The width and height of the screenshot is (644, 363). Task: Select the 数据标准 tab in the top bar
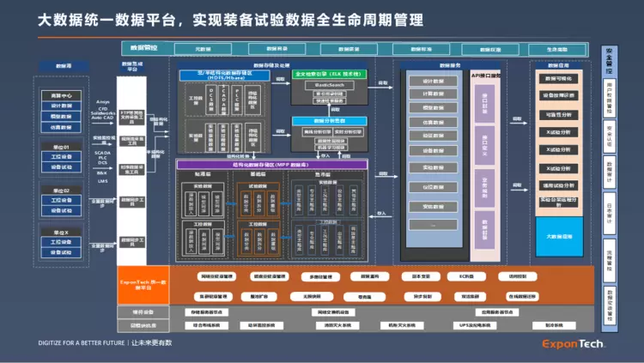[x=421, y=50]
